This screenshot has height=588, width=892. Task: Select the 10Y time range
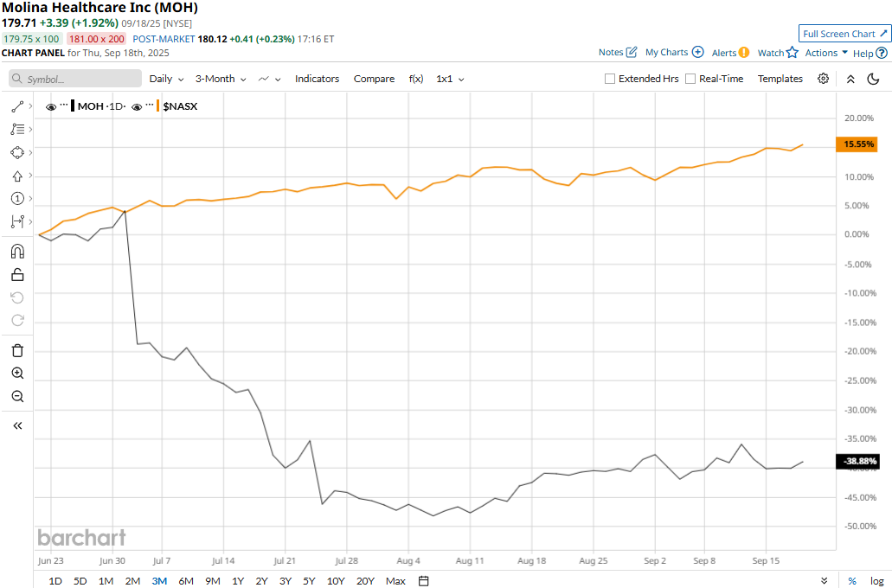(x=336, y=580)
